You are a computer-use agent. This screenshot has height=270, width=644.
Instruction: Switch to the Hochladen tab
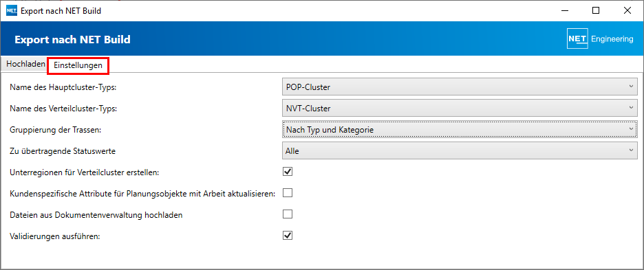tap(25, 65)
